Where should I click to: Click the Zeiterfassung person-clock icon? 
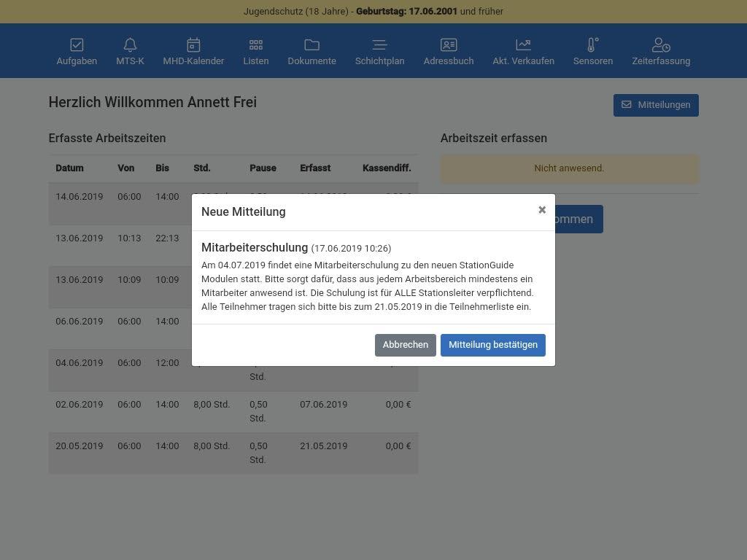(661, 44)
